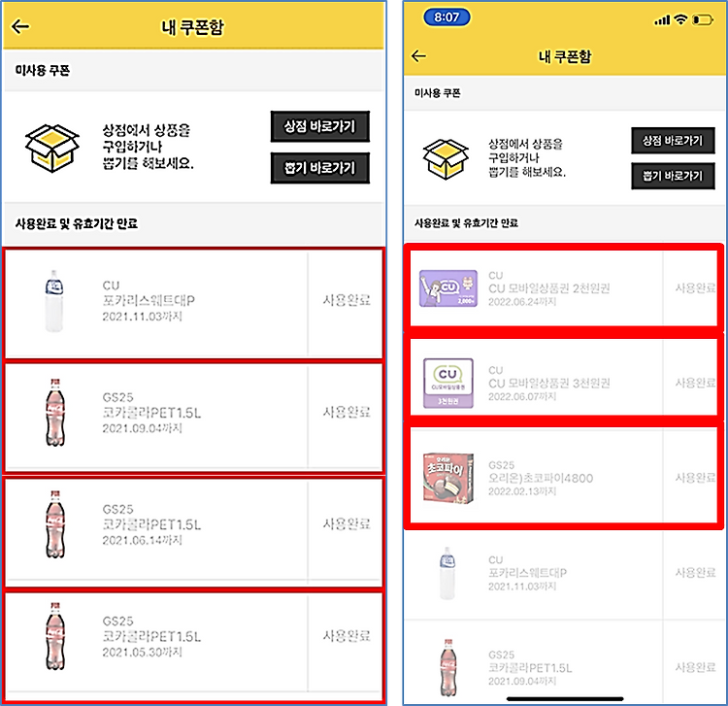Select the CU 모바일상품권 2천원권 coupon thumbnail
This screenshot has width=728, height=706.
(x=448, y=288)
